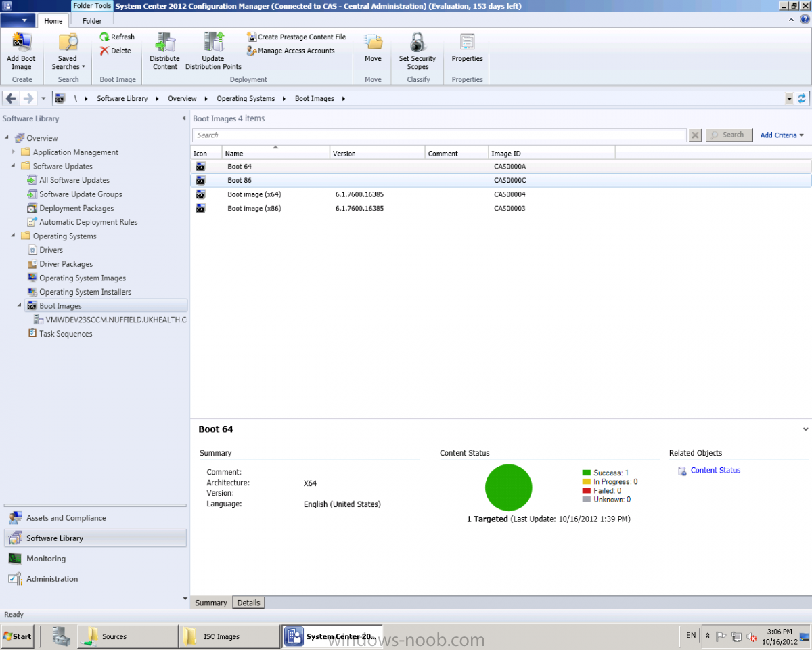Click the green Success pie chart

509,487
